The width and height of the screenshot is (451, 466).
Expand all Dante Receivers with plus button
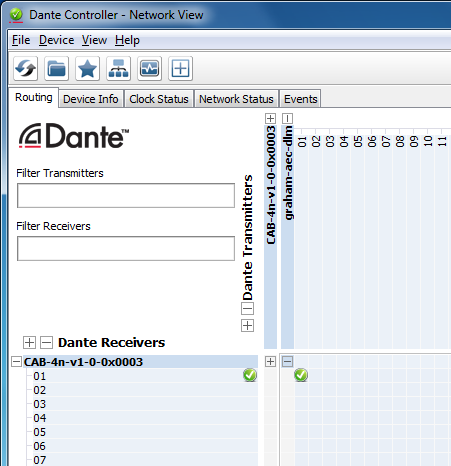coord(29,342)
